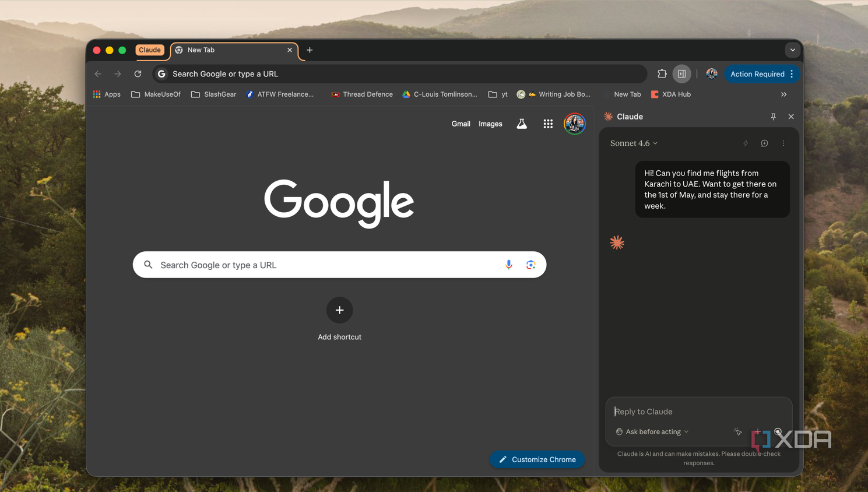Open the tab search dropdown arrow
Screen dimensions: 868x492
(792, 50)
